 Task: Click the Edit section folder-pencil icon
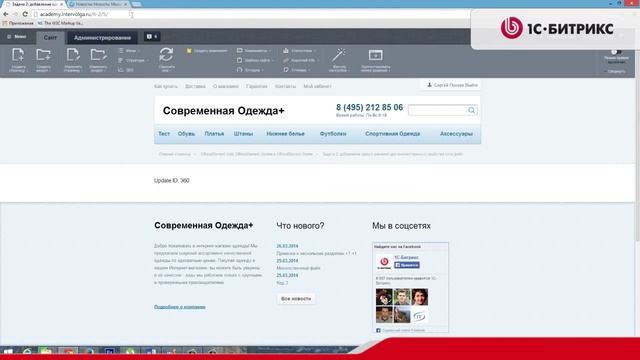pos(98,56)
